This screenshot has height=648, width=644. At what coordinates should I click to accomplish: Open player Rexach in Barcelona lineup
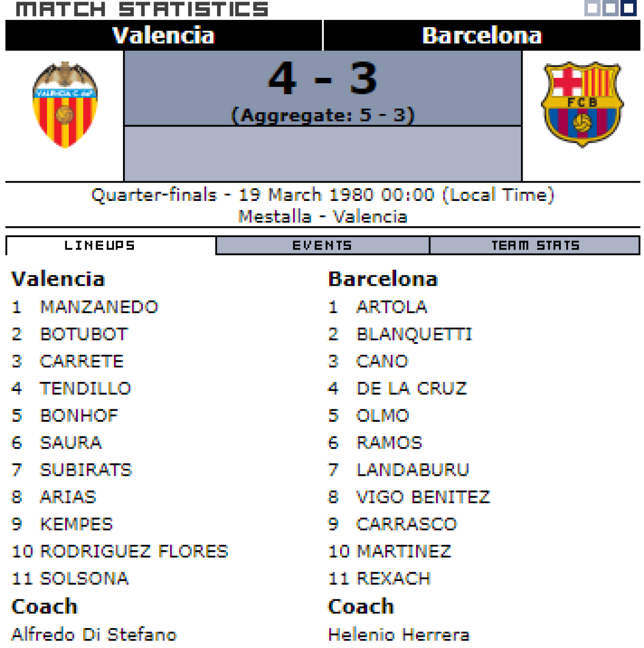coord(394,578)
